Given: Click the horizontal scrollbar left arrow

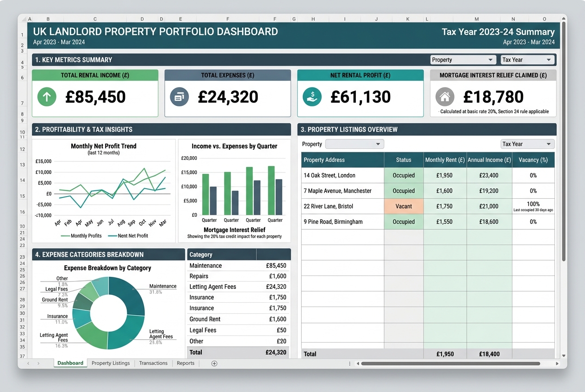Looking at the screenshot, I should (x=357, y=363).
